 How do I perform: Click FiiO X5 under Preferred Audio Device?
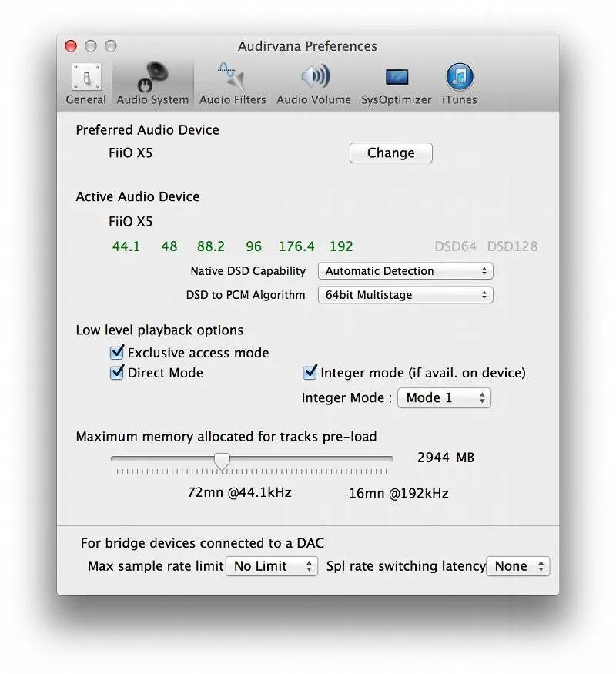tap(131, 153)
